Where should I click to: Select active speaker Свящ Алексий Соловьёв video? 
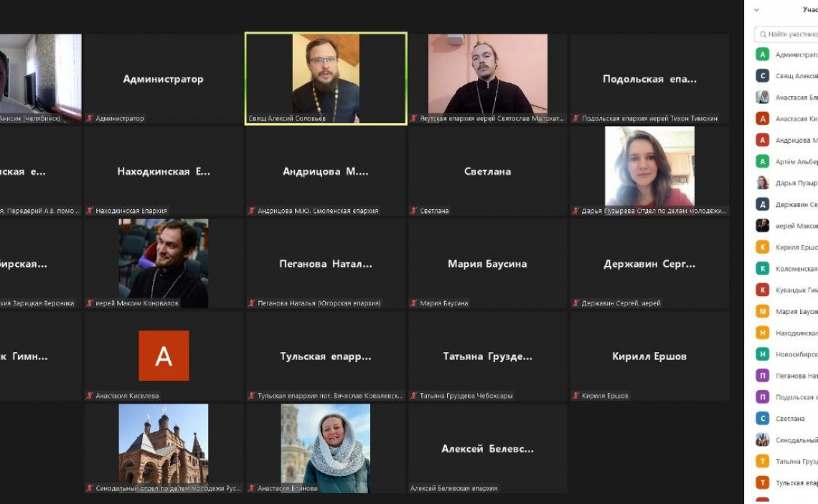click(x=326, y=77)
